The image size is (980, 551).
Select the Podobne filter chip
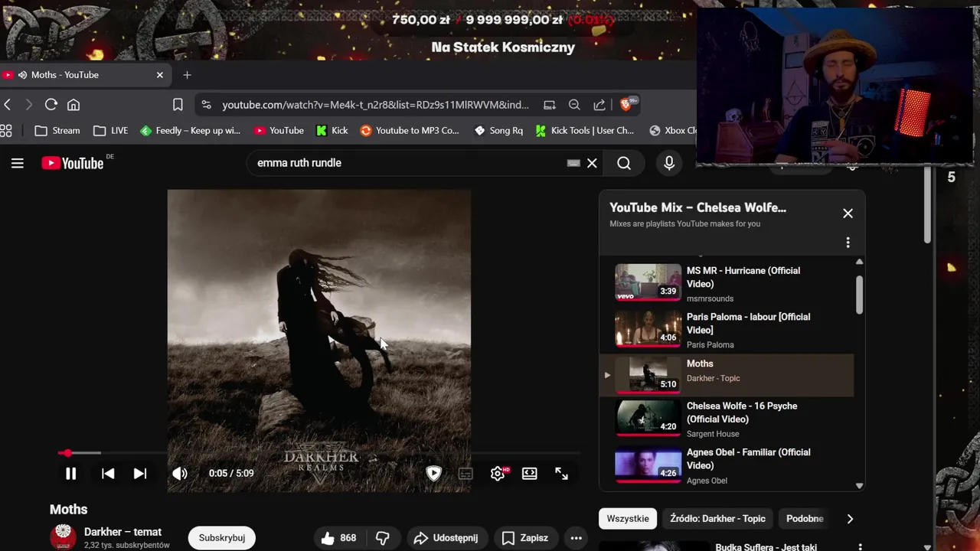pyautogui.click(x=805, y=519)
